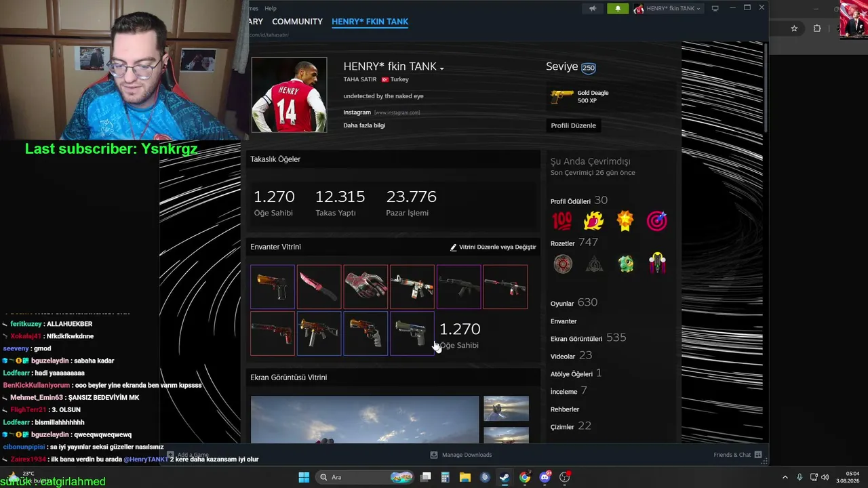Image resolution: width=868 pixels, height=488 pixels.
Task: Click 'Vitrini Düzenle veya Değiştir' edit button
Action: coord(493,247)
